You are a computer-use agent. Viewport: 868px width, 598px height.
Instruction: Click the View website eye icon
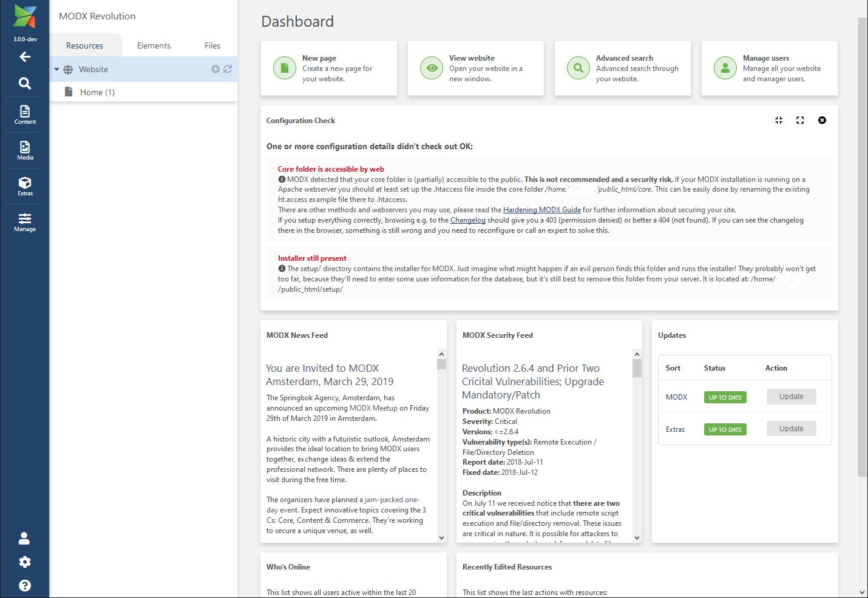(432, 68)
